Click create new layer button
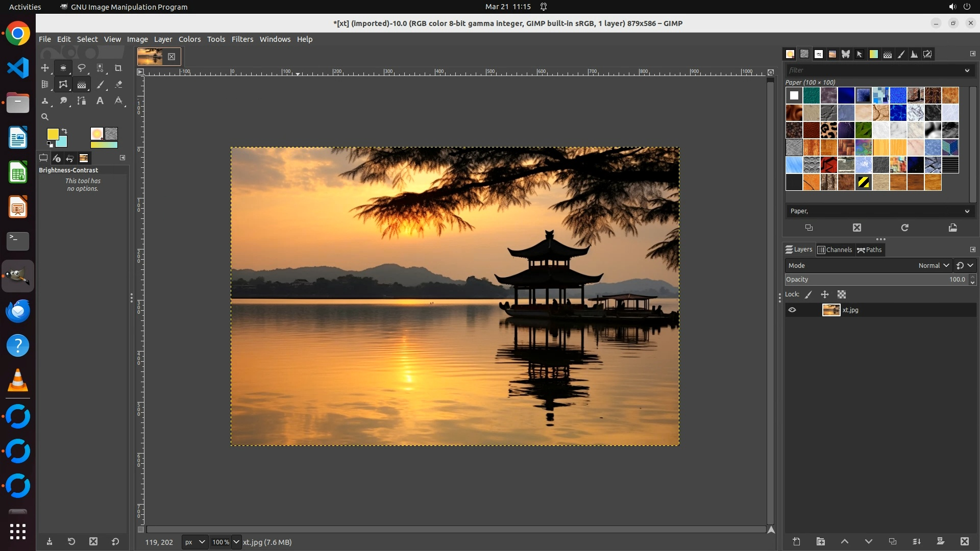The height and width of the screenshot is (551, 980). tap(796, 541)
